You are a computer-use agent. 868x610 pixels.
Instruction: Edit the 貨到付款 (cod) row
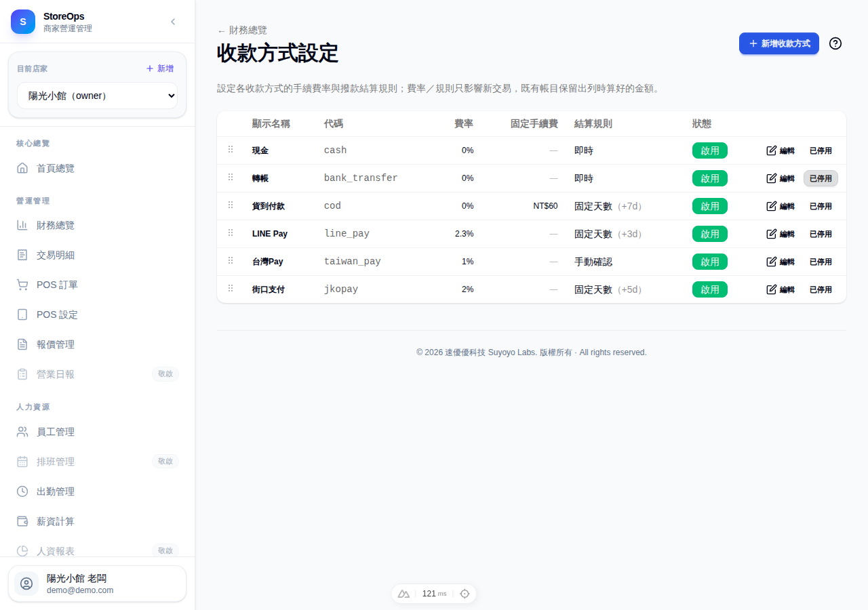[x=780, y=206]
